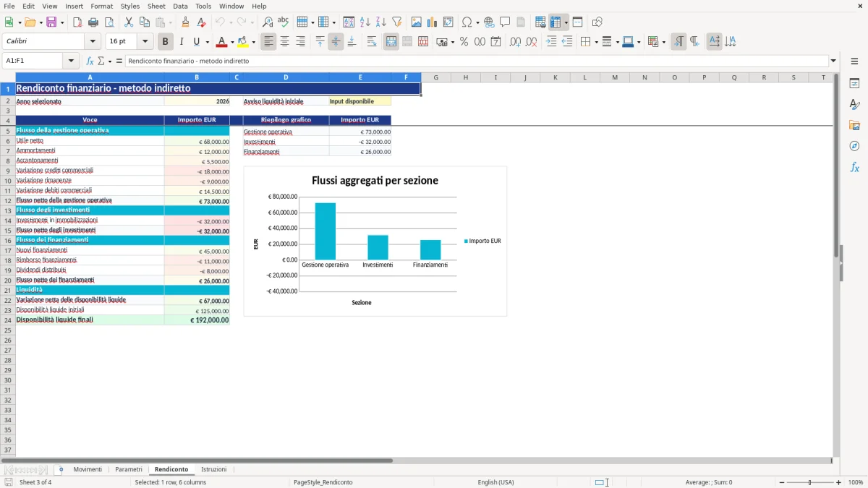Open Font Color dropdown arrow
The width and height of the screenshot is (868, 488).
(x=232, y=42)
